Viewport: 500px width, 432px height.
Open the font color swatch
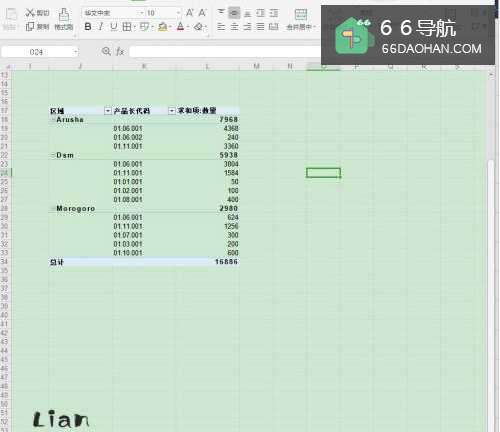pos(180,26)
